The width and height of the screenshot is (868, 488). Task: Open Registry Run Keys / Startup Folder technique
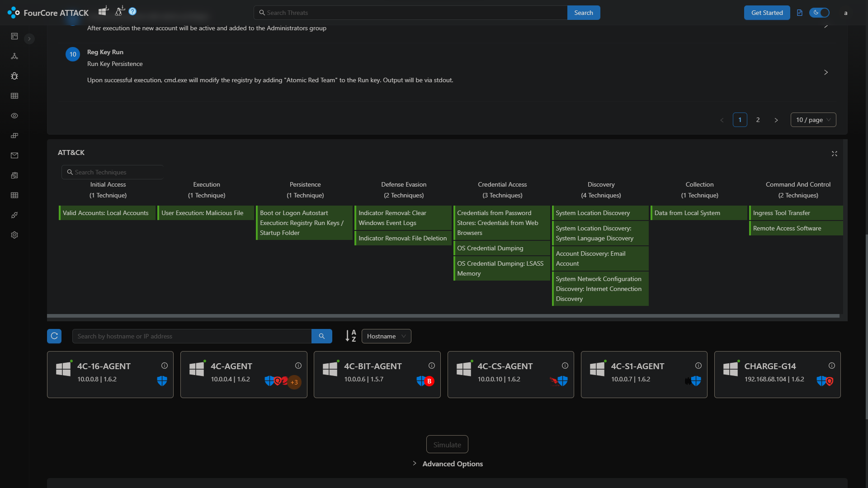pyautogui.click(x=304, y=223)
